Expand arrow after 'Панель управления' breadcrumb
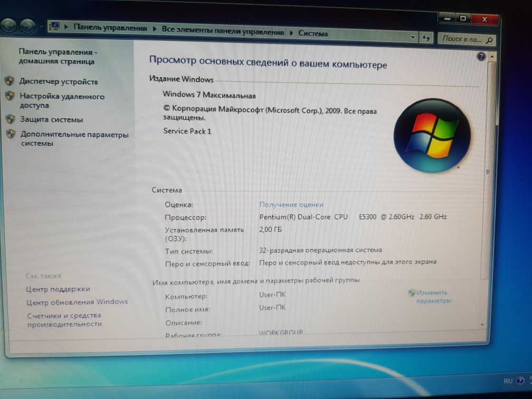532x399 pixels. pos(154,29)
